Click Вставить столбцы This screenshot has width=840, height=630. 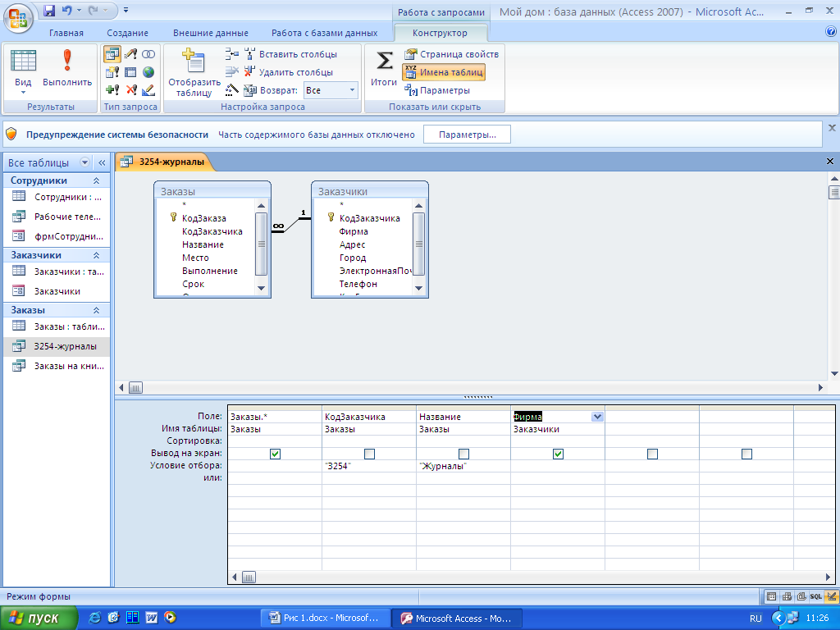point(291,54)
